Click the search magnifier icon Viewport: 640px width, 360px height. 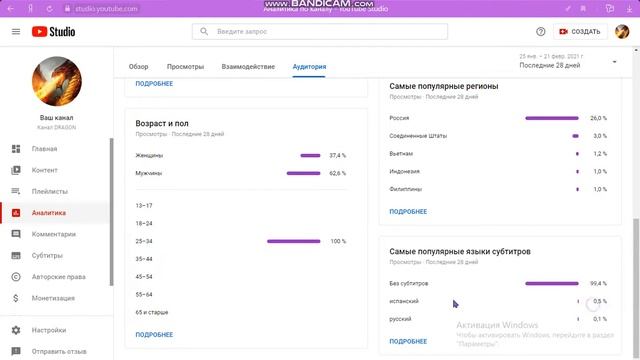coord(204,31)
